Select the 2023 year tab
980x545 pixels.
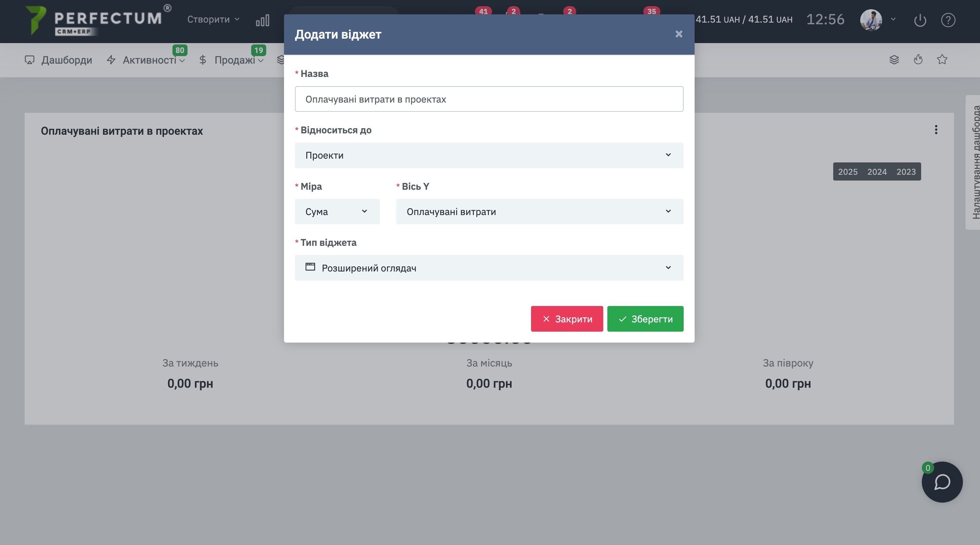click(x=906, y=172)
